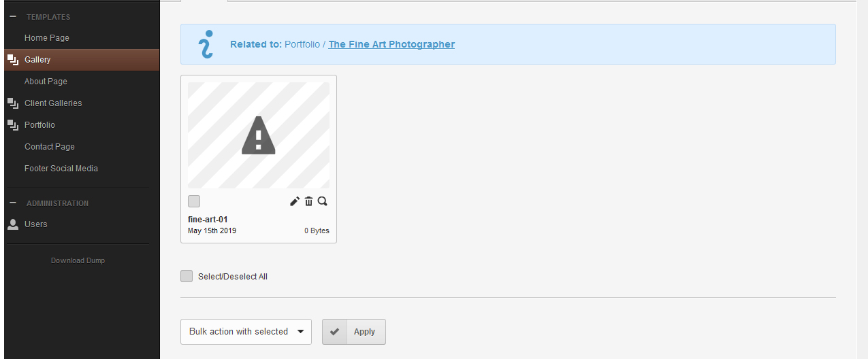This screenshot has width=868, height=359.
Task: Click the Client Galleries stack icon
Action: tap(13, 103)
